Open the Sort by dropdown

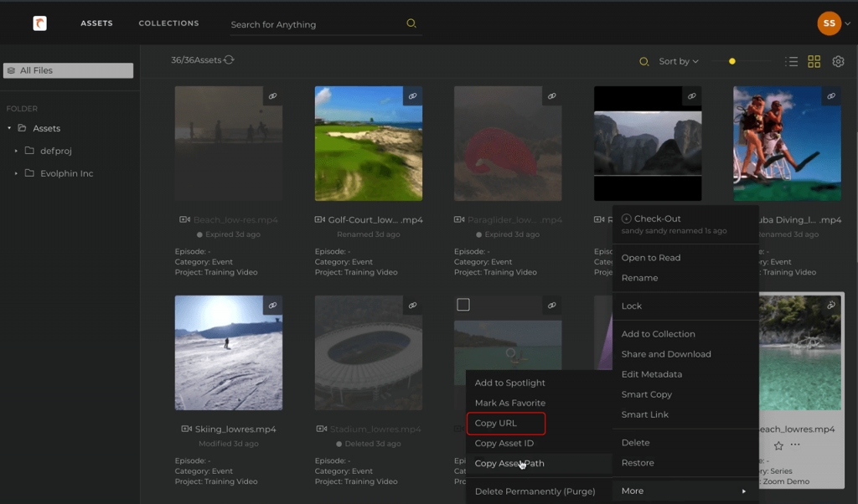click(x=675, y=61)
